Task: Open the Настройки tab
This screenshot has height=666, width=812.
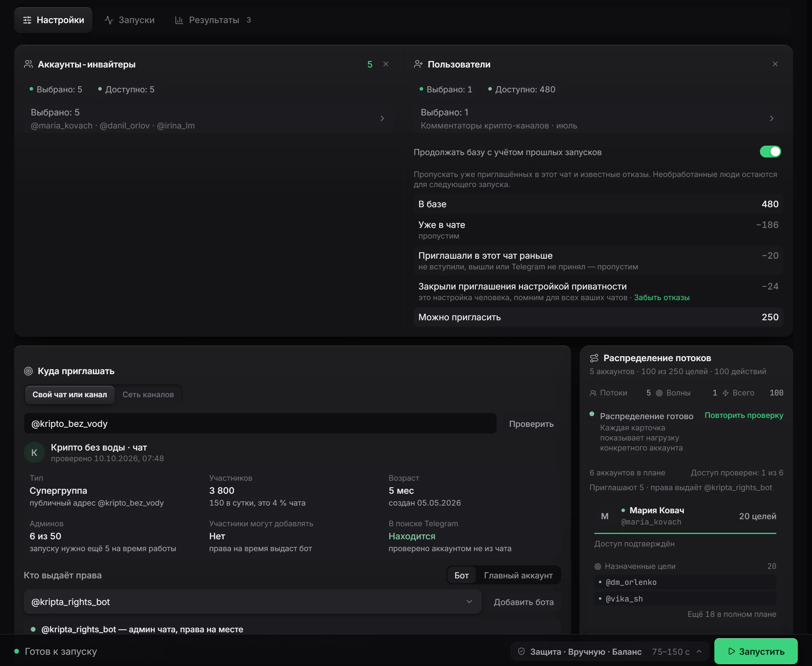Action: point(53,20)
